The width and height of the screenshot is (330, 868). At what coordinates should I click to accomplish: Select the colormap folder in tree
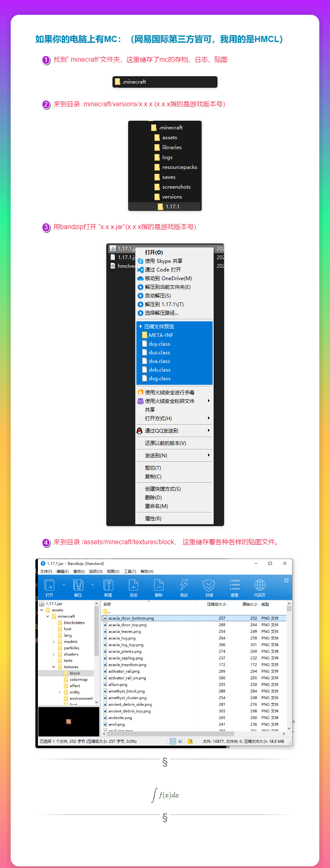click(x=76, y=680)
